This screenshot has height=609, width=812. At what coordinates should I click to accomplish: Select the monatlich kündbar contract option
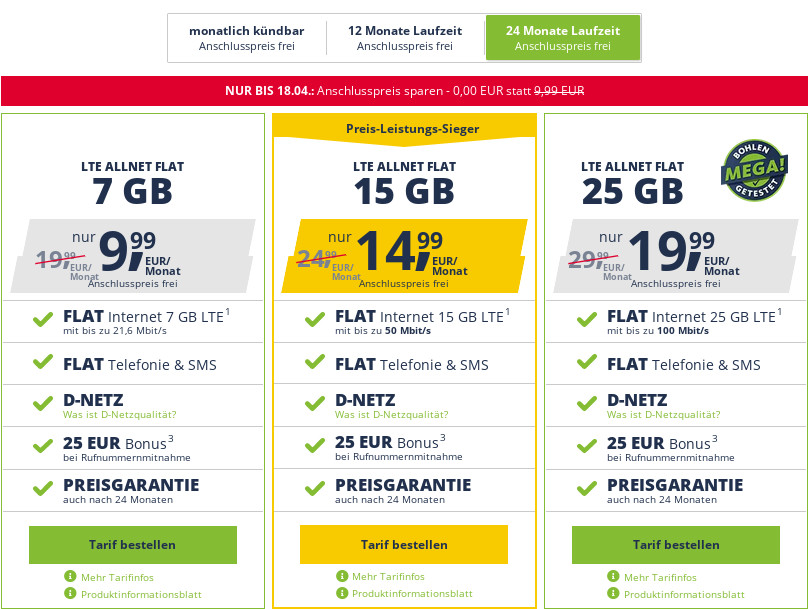(247, 38)
